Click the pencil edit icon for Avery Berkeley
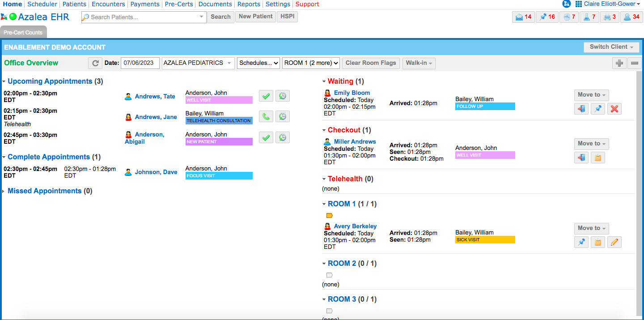Screen dimensions: 644x320 pyautogui.click(x=614, y=242)
